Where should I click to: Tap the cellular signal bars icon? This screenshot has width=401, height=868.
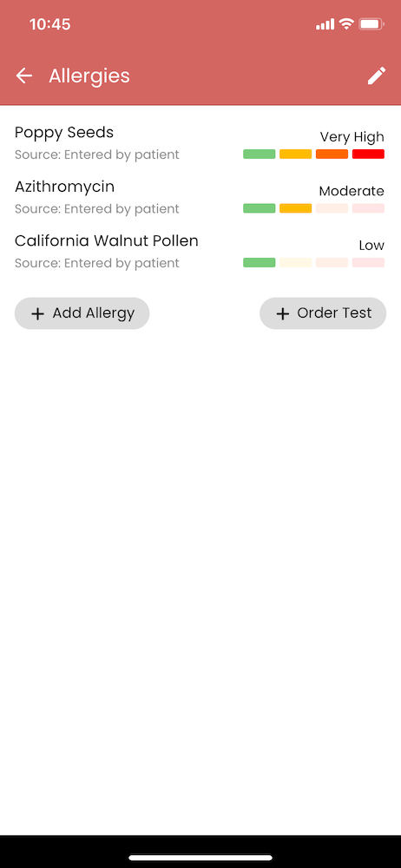click(325, 24)
